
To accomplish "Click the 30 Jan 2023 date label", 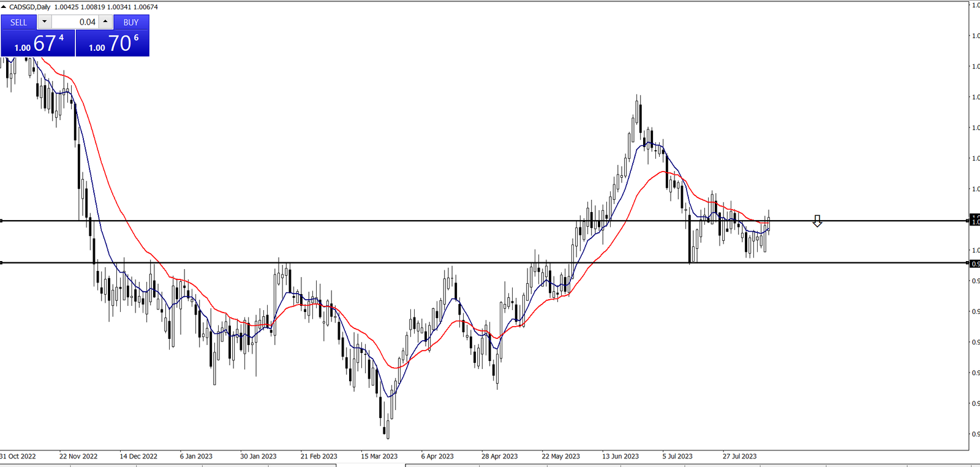I will tap(258, 456).
